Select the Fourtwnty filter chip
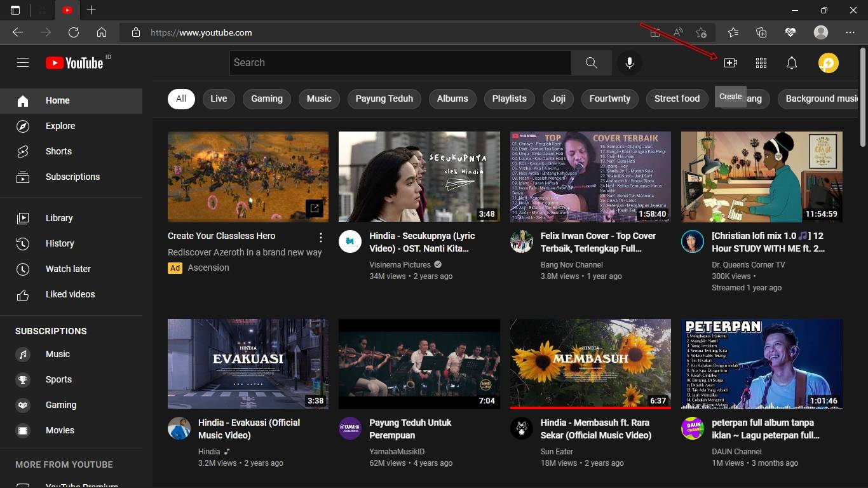The width and height of the screenshot is (868, 488). tap(610, 98)
